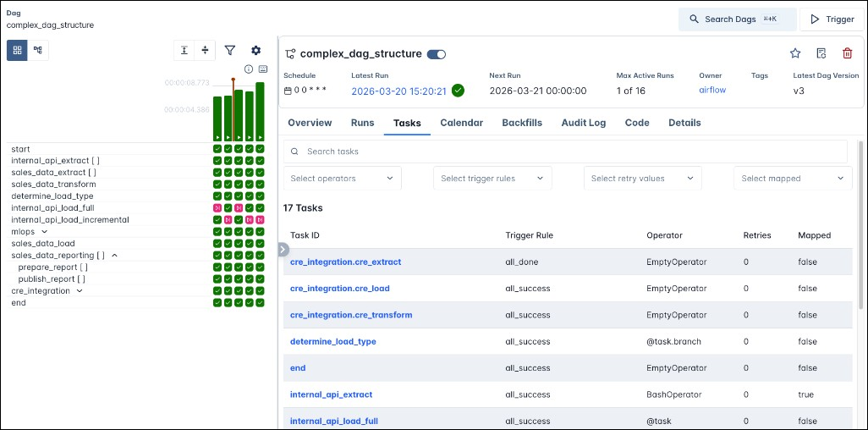Screen dimensions: 868x430
Task: Open the Audit Log tab
Action: pyautogui.click(x=583, y=123)
